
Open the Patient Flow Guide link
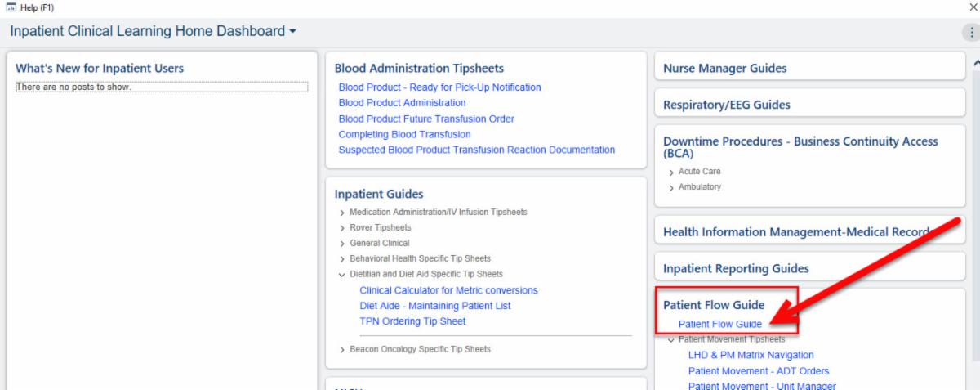click(x=719, y=324)
